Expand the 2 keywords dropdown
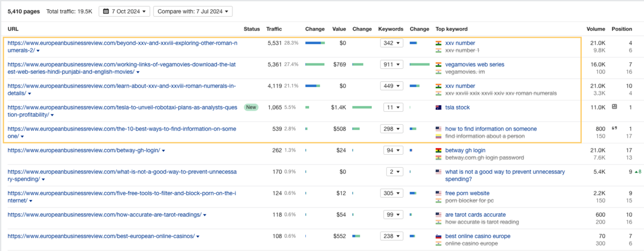The height and width of the screenshot is (251, 644). coord(394,172)
